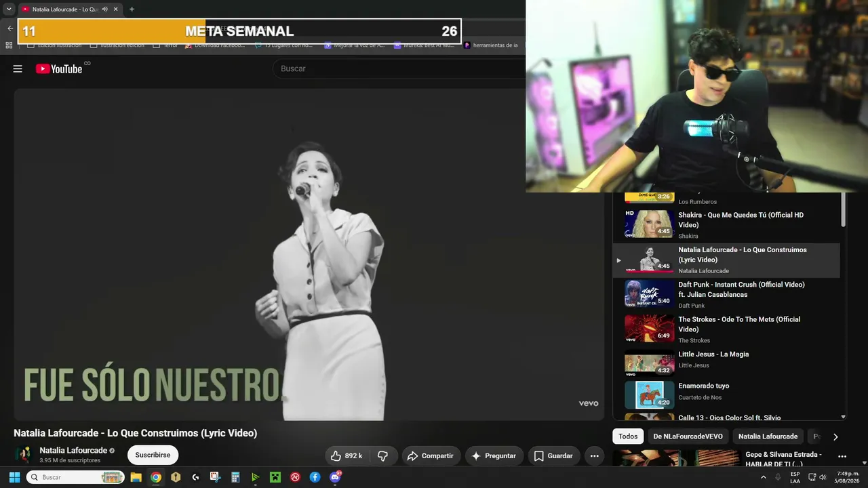Open the Minecraft taskbar icon
Viewport: 868px width, 488px height.
(x=275, y=477)
